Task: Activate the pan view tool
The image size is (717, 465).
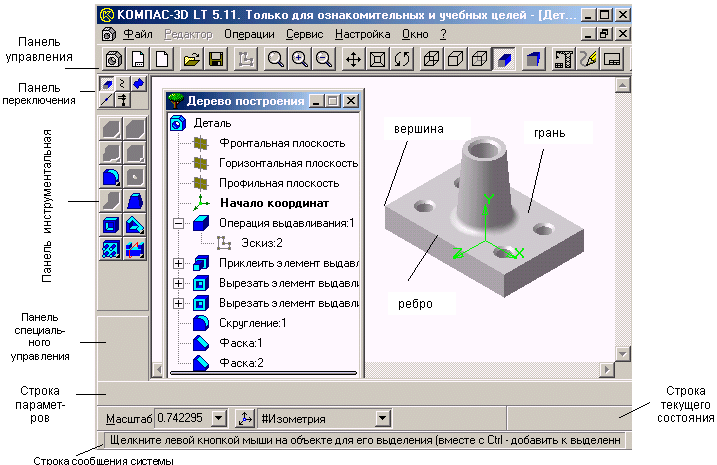Action: tap(353, 59)
